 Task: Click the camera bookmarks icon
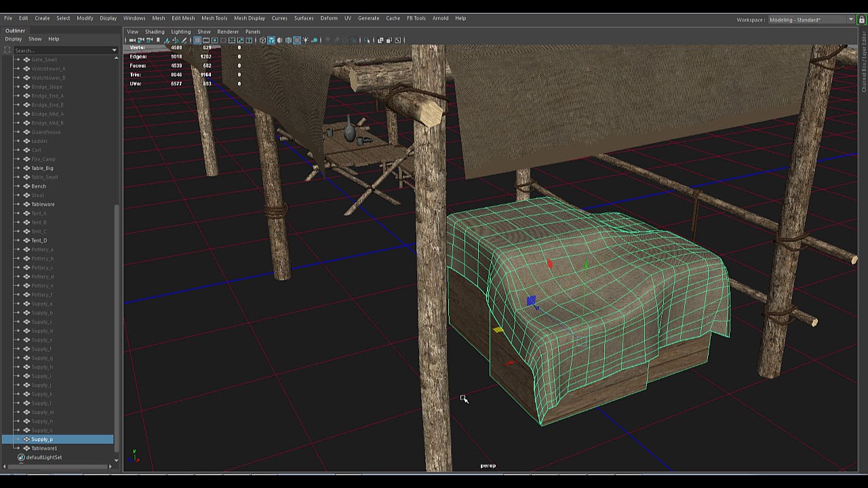coord(157,40)
